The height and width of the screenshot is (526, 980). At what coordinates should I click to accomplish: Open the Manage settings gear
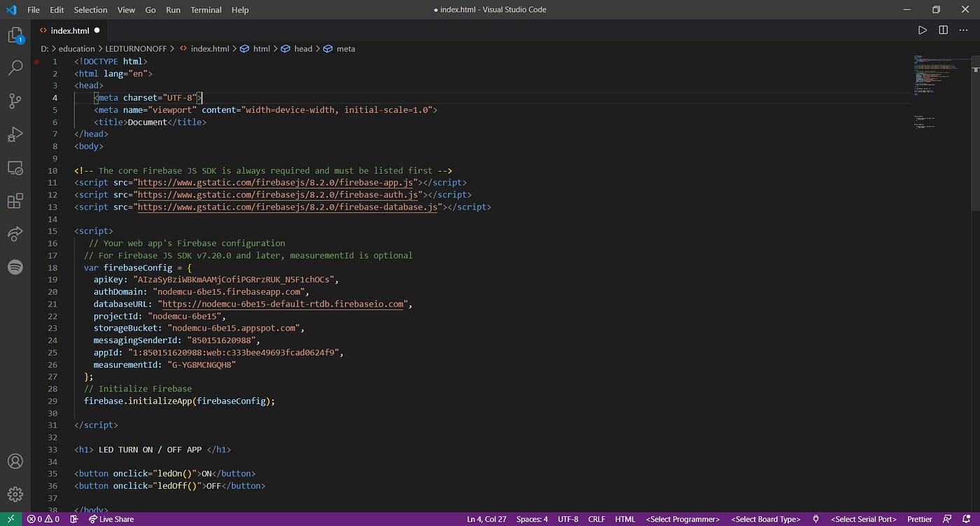point(15,494)
